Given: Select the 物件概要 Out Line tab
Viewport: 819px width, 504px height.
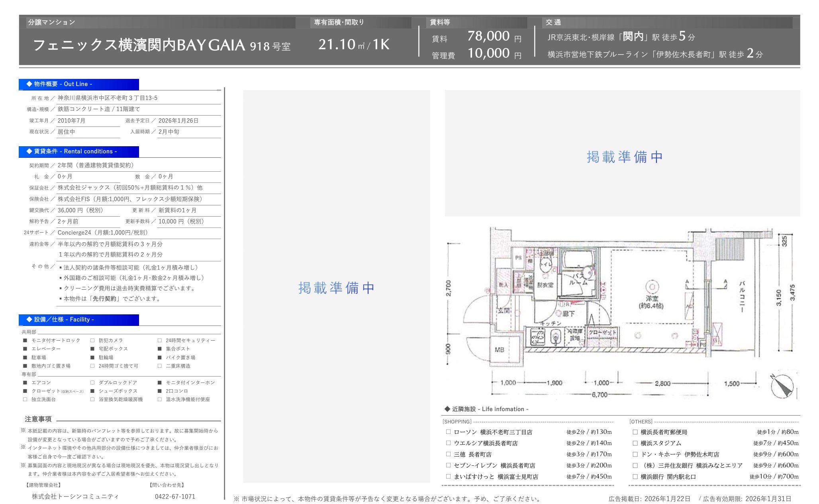Looking at the screenshot, I should pos(79,84).
